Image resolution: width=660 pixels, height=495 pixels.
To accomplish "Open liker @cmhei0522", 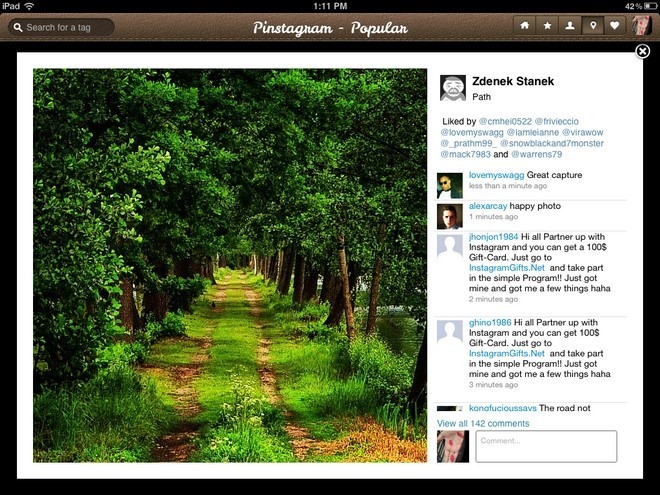I will [505, 121].
